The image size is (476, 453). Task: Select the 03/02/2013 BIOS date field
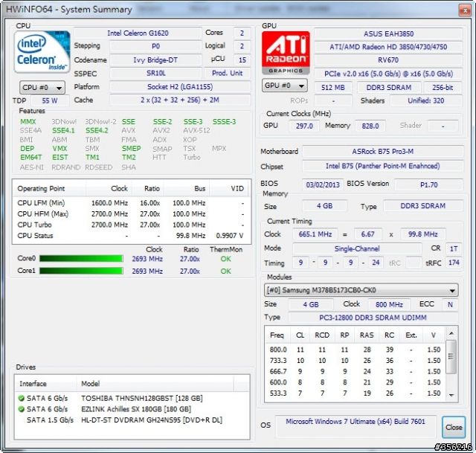323,184
